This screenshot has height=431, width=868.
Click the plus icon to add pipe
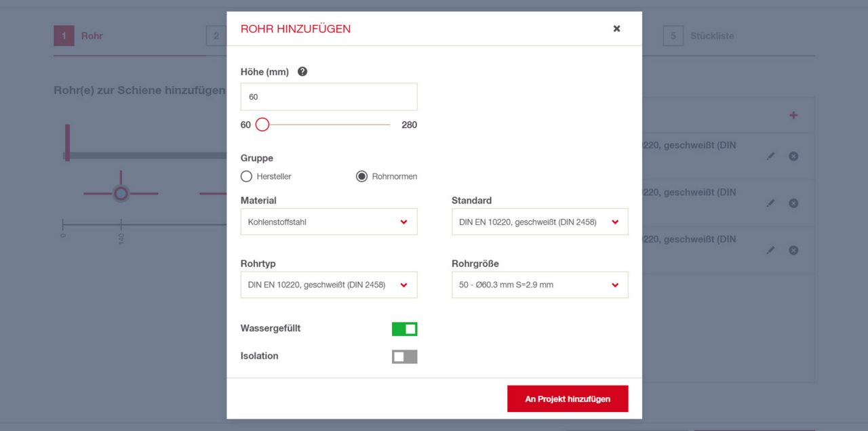coord(793,115)
